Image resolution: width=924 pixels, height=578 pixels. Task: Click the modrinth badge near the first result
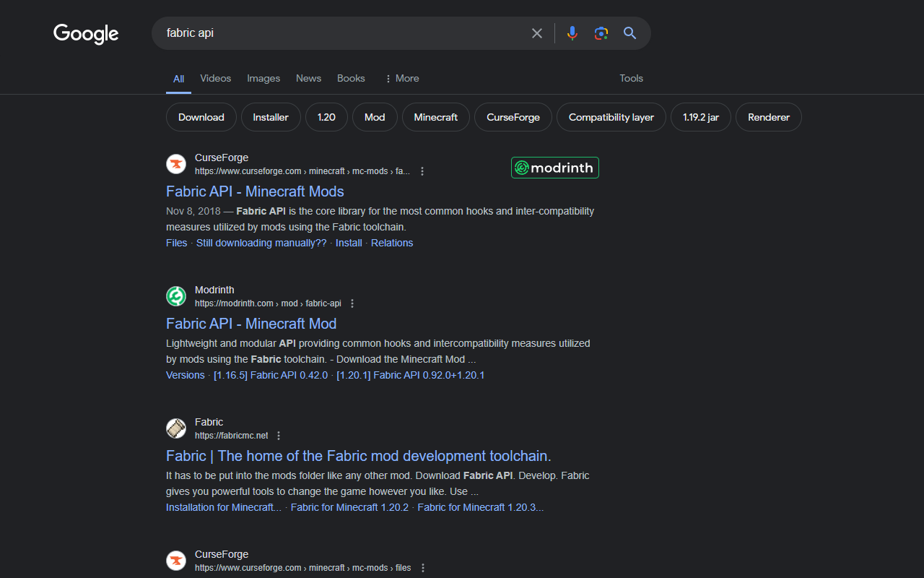coord(554,167)
